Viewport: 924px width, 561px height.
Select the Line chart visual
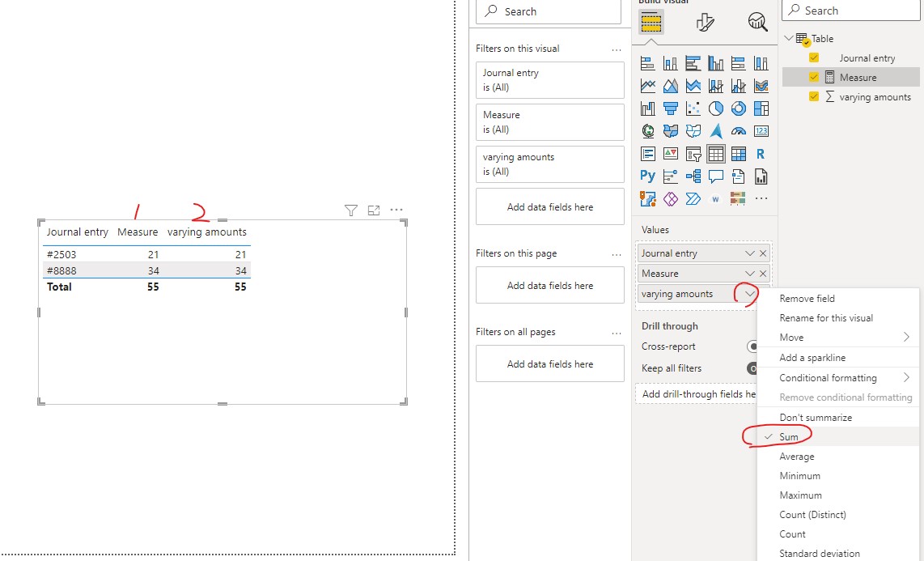(x=647, y=86)
